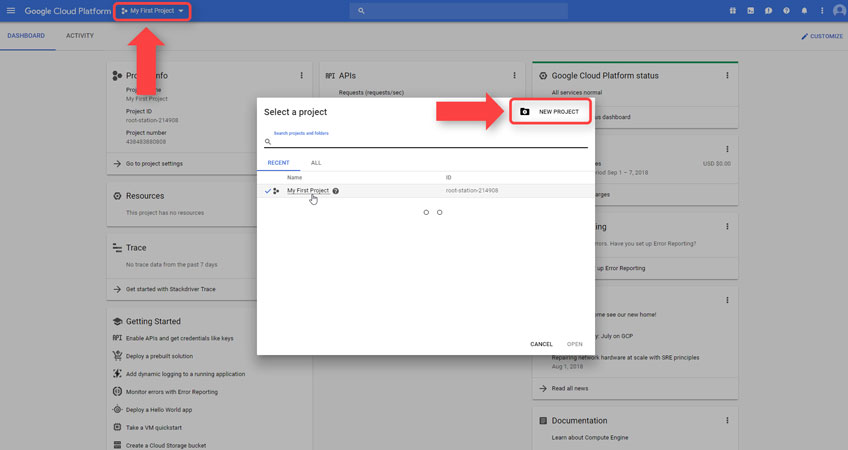Click Get started with Stackdriver Trace
848x450 pixels.
(170, 289)
